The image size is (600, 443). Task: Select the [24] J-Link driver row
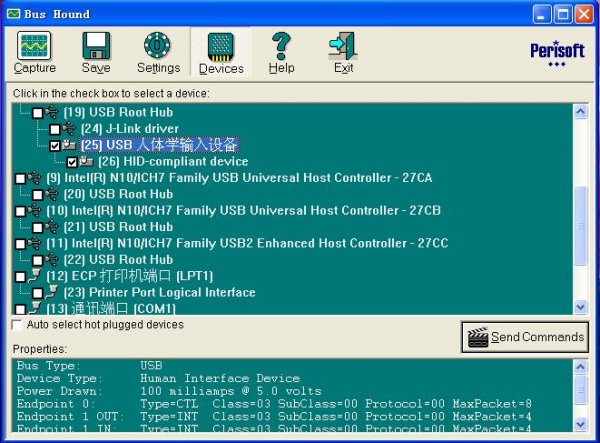[x=130, y=129]
